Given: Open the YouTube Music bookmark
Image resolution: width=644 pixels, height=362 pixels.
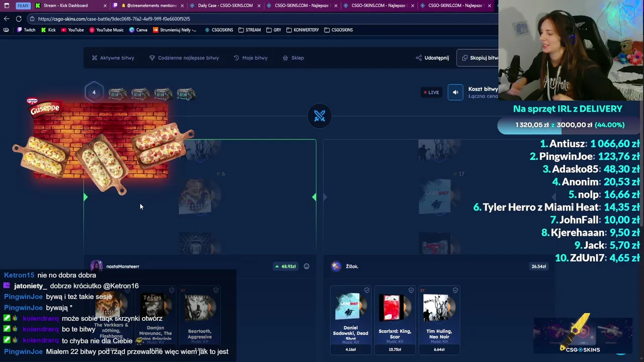Looking at the screenshot, I should point(106,30).
